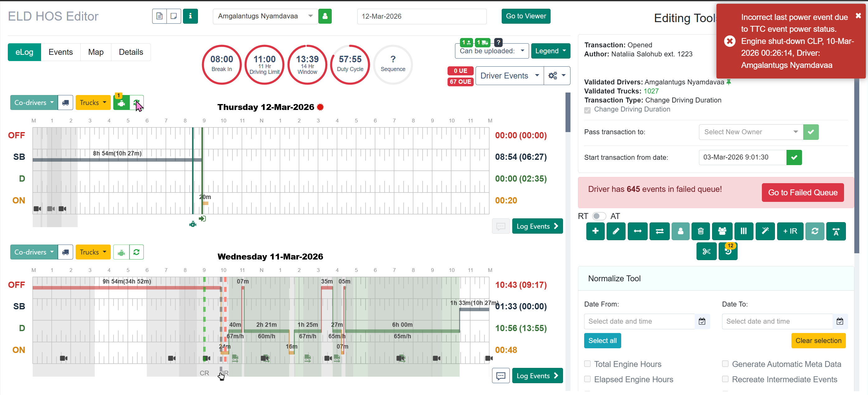Click the Date From input field
868x395 pixels.
click(639, 321)
